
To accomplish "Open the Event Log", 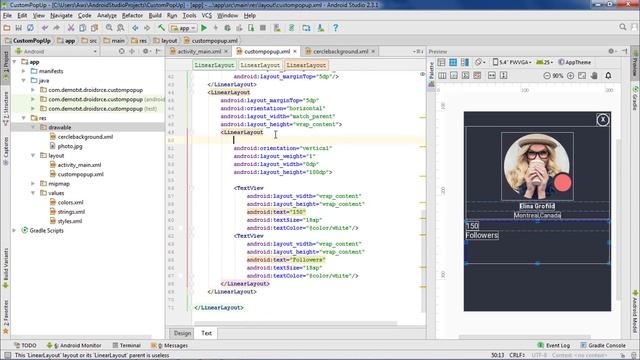I will click(554, 345).
